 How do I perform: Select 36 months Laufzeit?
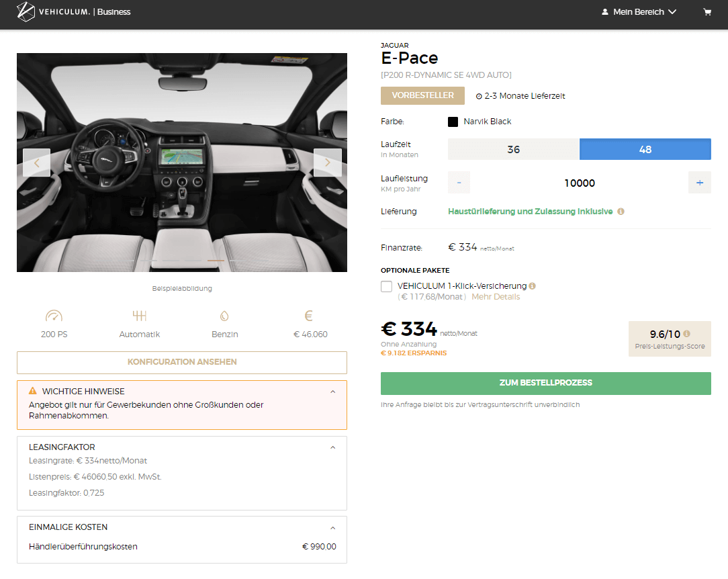click(514, 149)
